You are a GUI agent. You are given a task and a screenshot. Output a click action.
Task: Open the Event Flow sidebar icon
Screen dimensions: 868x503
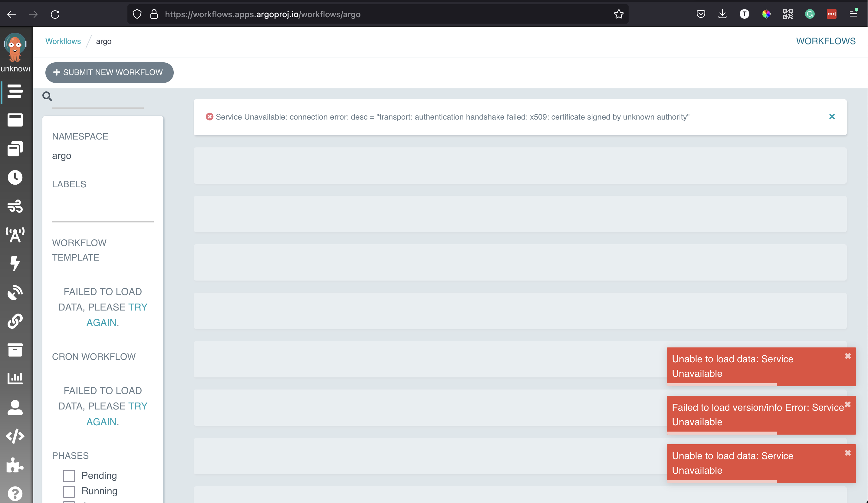(15, 207)
